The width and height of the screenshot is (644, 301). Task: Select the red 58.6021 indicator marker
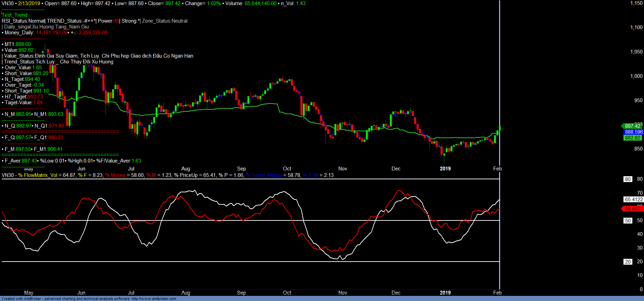(633, 209)
